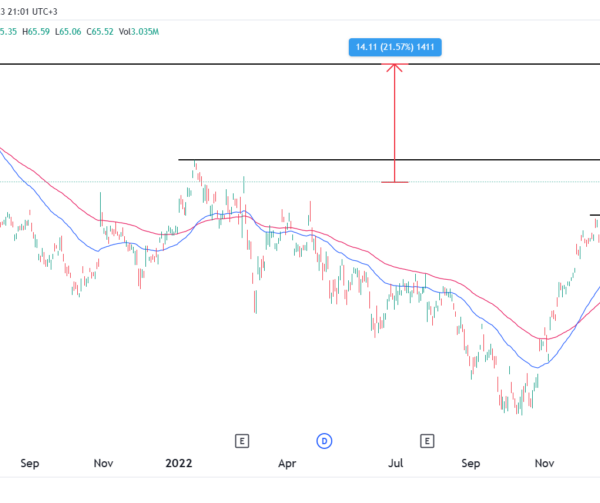Click the first Sep time axis label
Viewport: 600px width, 503px height.
click(x=30, y=464)
